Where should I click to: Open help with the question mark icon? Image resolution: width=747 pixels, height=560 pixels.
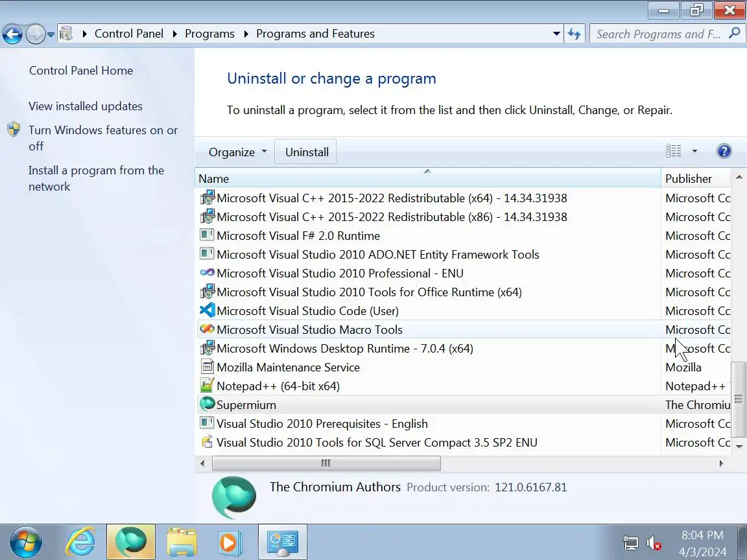(724, 151)
